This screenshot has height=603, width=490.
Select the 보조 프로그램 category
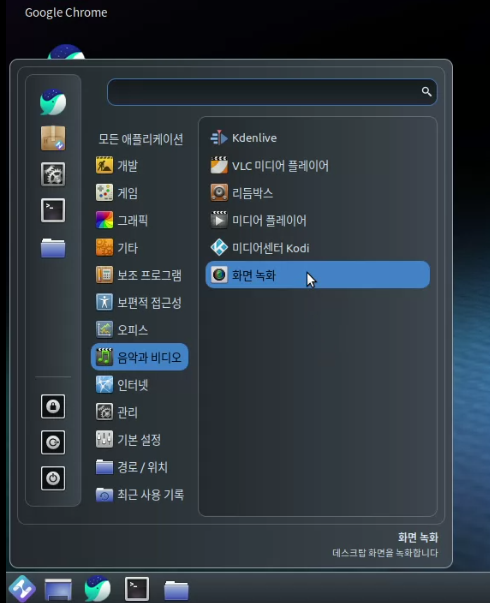pyautogui.click(x=140, y=275)
